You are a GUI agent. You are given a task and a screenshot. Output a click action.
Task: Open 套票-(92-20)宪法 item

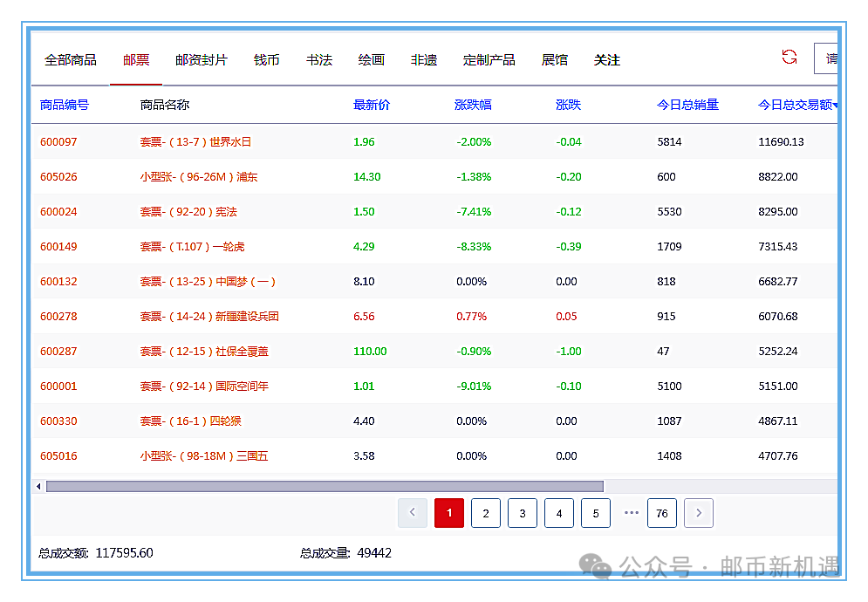coord(188,211)
